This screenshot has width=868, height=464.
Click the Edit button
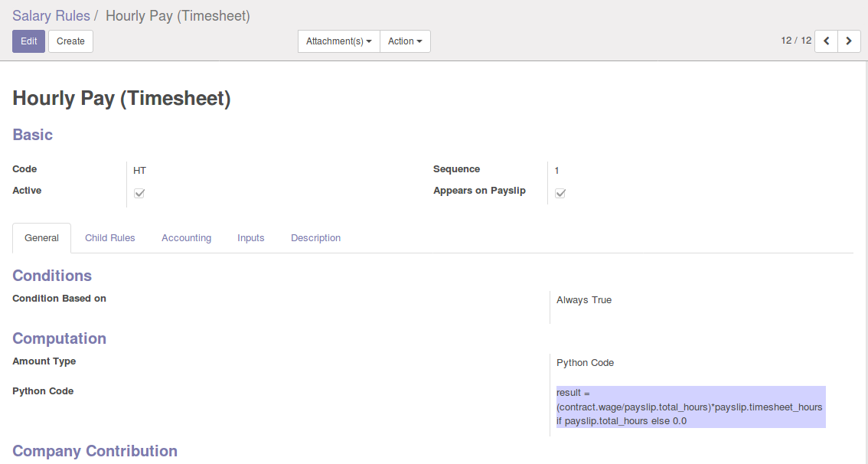tap(28, 41)
